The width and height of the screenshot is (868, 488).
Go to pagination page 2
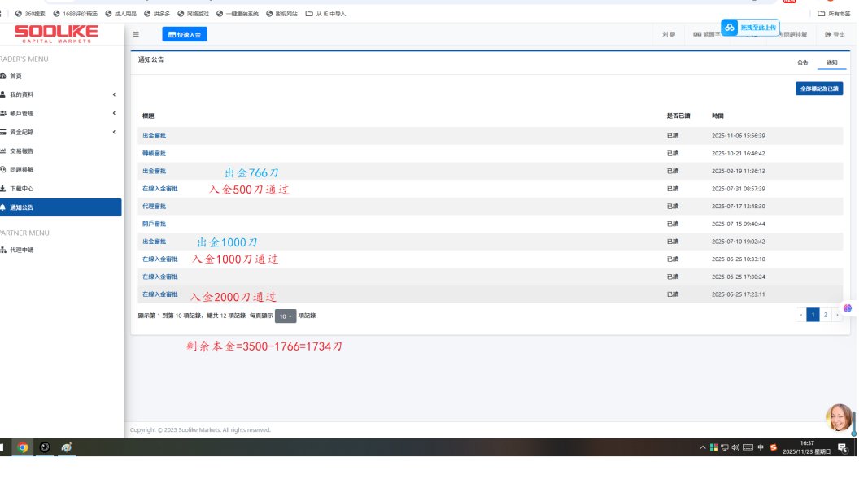point(826,315)
